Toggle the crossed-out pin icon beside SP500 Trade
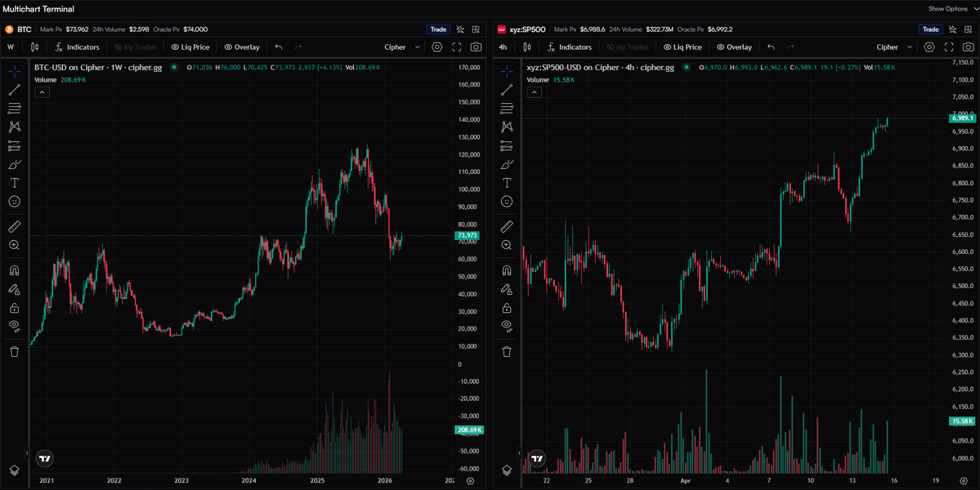 [x=952, y=29]
